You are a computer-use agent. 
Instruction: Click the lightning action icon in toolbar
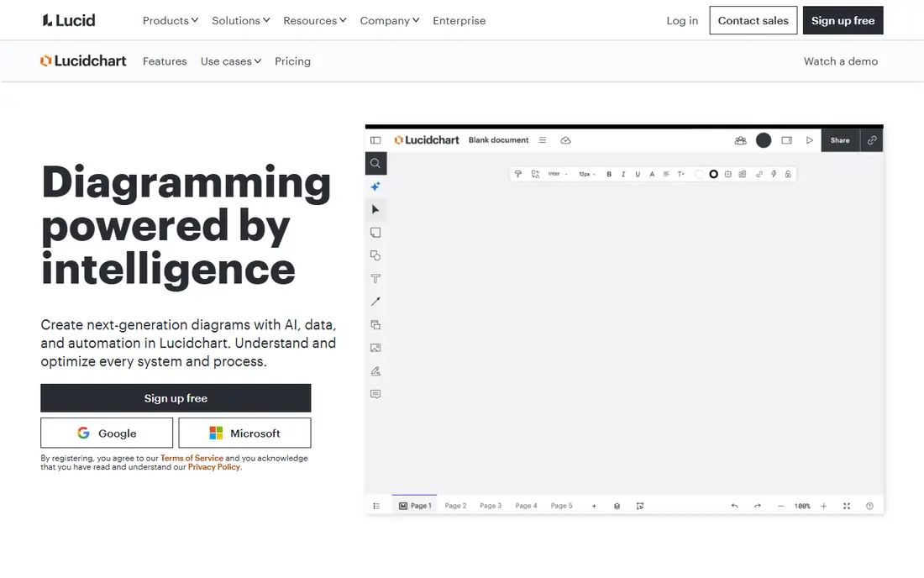(x=774, y=174)
